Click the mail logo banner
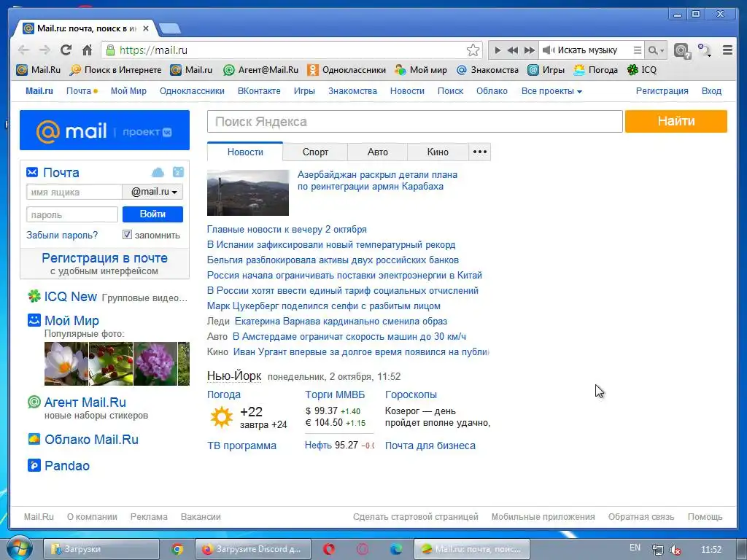The width and height of the screenshot is (747, 560). coord(104,131)
